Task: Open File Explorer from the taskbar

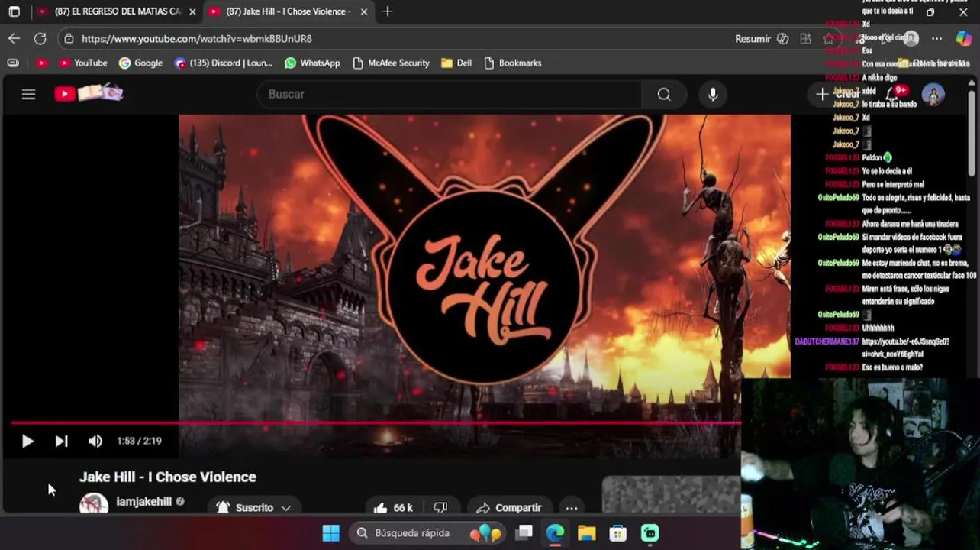Action: [x=586, y=533]
